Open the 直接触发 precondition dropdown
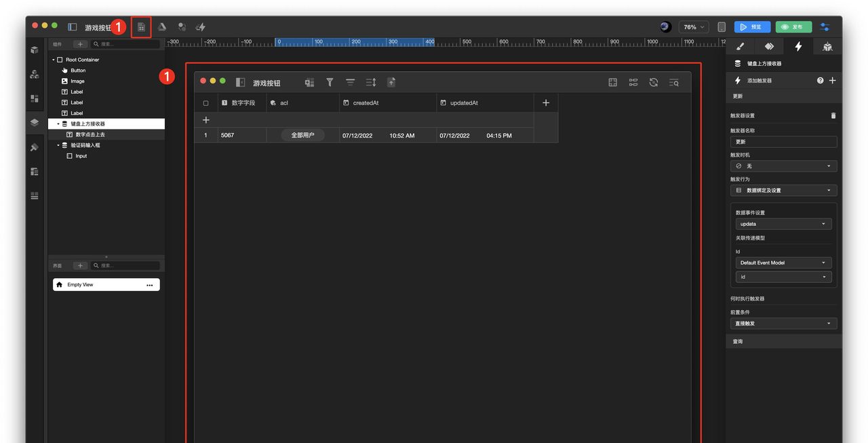The image size is (868, 443). 784,324
